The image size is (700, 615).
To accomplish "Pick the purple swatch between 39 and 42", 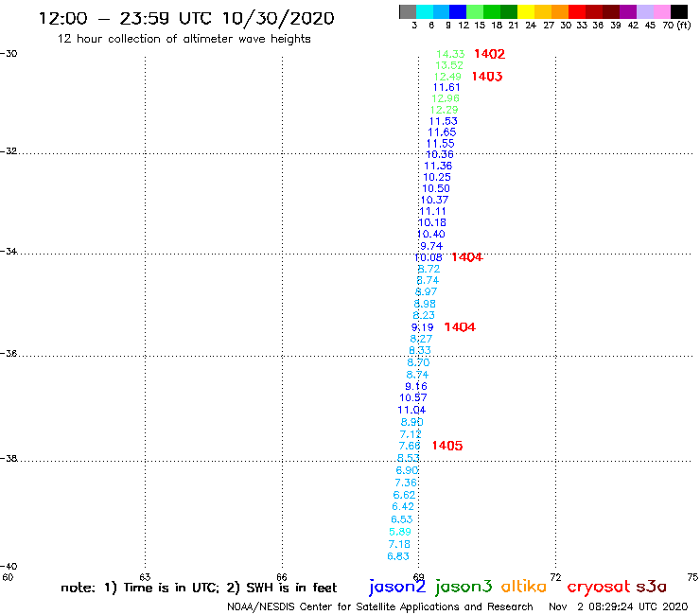I will click(x=627, y=11).
